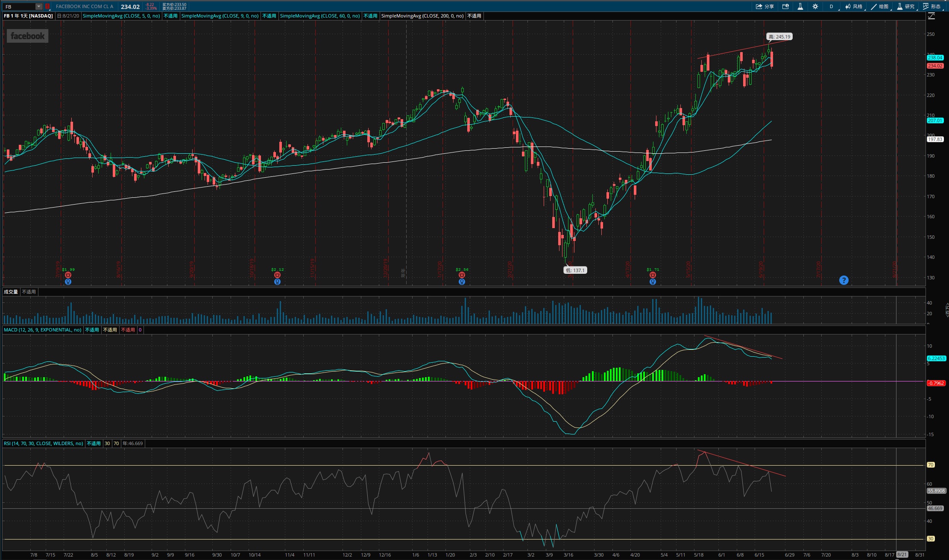The height and width of the screenshot is (560, 949).
Task: Click the 234.02 red last price tag
Action: pos(935,66)
